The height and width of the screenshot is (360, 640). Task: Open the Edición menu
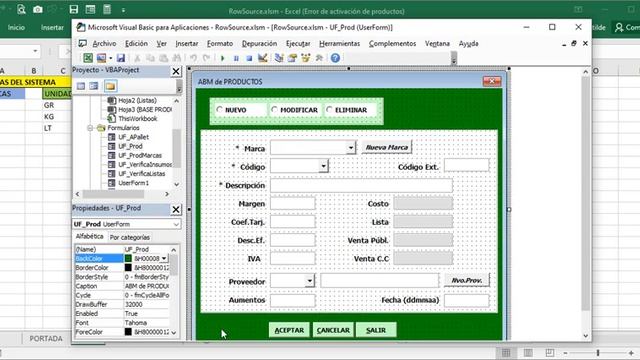[136, 43]
